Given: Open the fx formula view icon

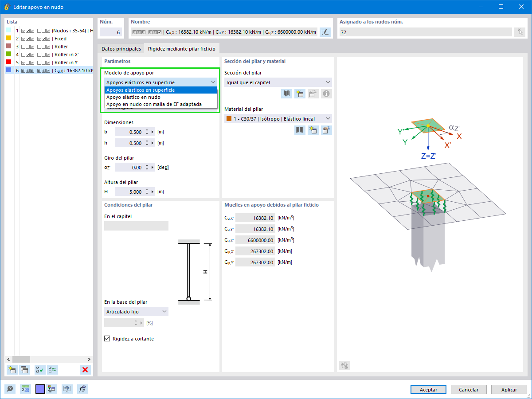Looking at the screenshot, I should [x=82, y=389].
